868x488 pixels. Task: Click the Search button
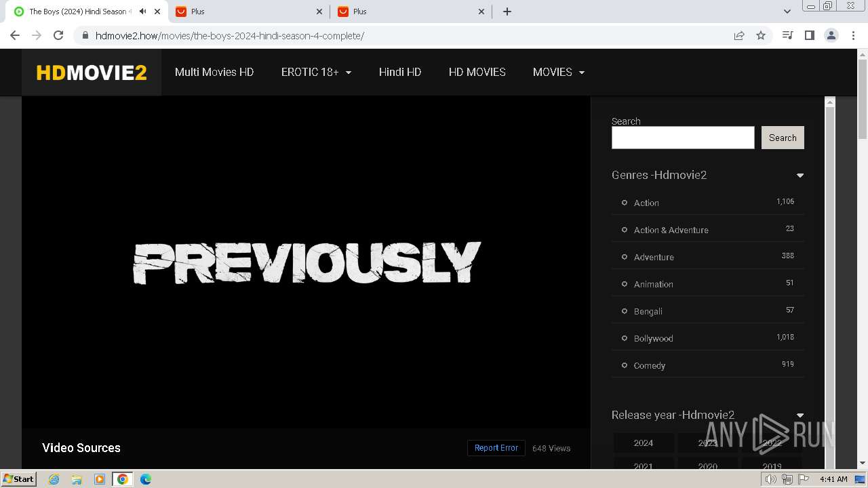click(x=783, y=138)
